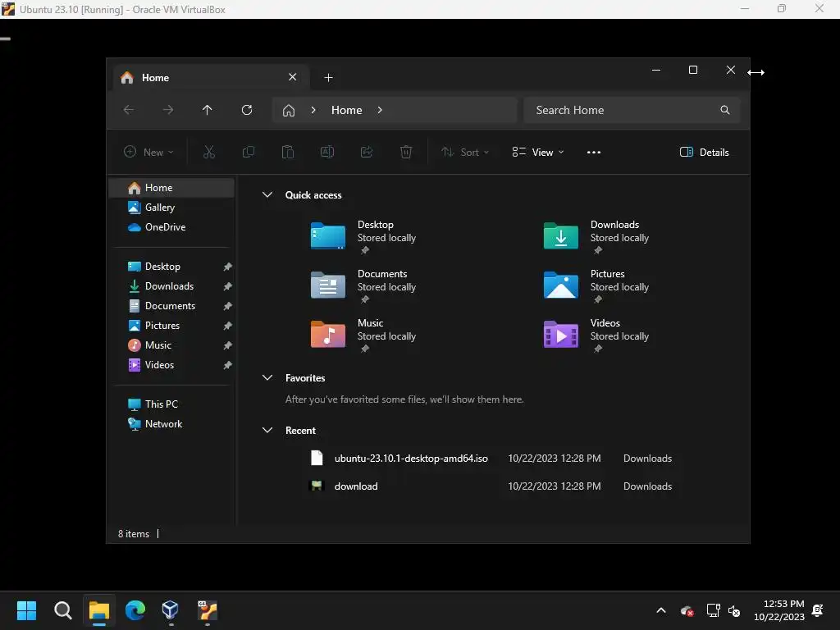Show hidden system tray icons
840x630 pixels.
pos(661,610)
